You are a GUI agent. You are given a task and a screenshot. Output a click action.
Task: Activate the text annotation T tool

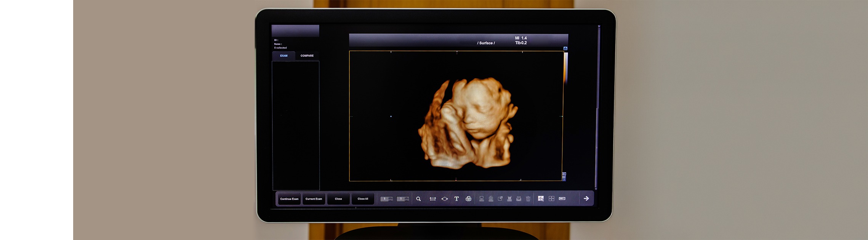[x=456, y=199]
